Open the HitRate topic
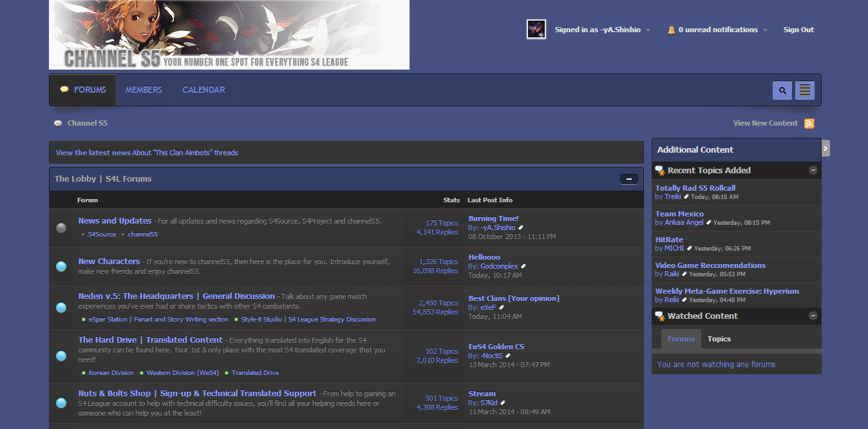Viewport: 868px width, 429px height. pyautogui.click(x=669, y=240)
